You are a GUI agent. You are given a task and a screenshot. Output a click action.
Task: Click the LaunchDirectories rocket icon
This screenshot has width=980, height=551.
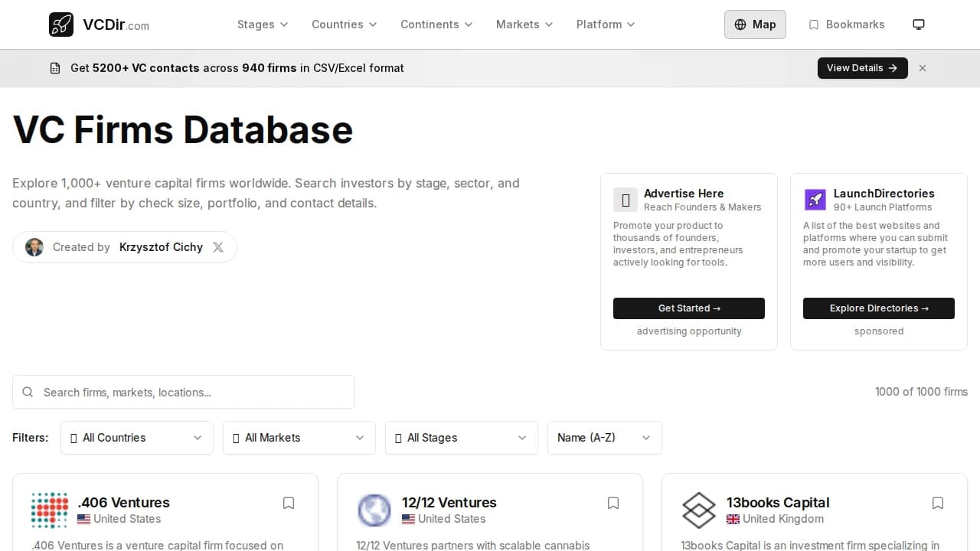815,200
